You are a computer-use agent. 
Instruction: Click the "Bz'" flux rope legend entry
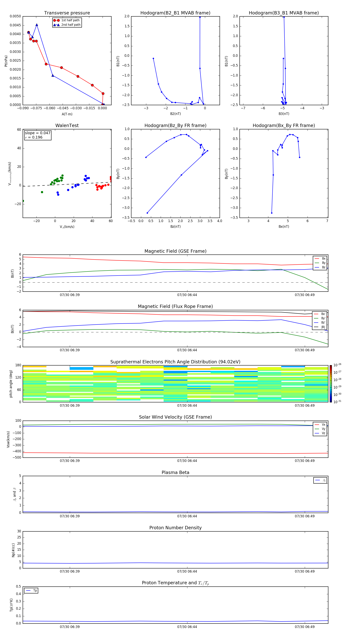coord(320,323)
